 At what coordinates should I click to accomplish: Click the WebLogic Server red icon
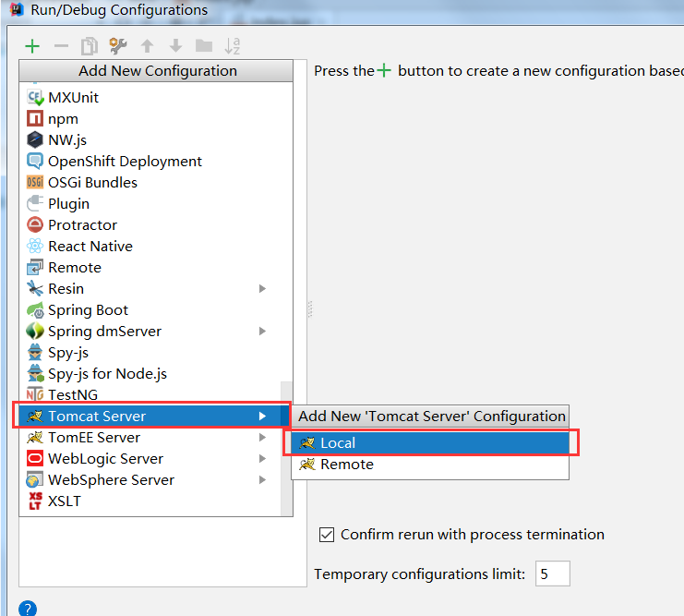(35, 458)
